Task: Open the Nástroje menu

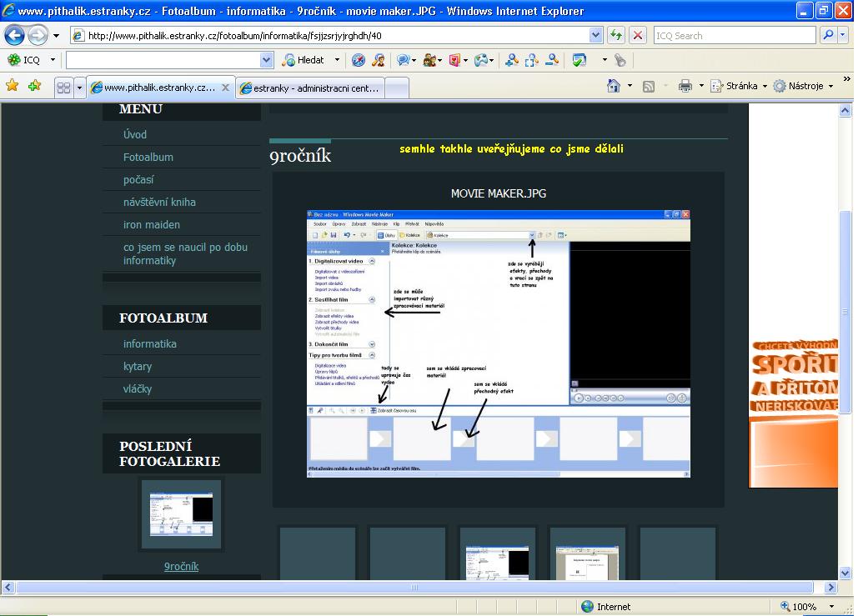Action: 803,86
